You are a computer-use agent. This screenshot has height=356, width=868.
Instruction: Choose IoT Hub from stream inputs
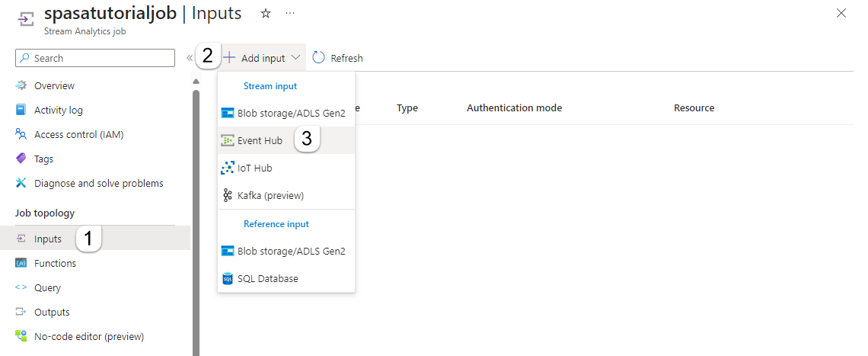tap(254, 168)
